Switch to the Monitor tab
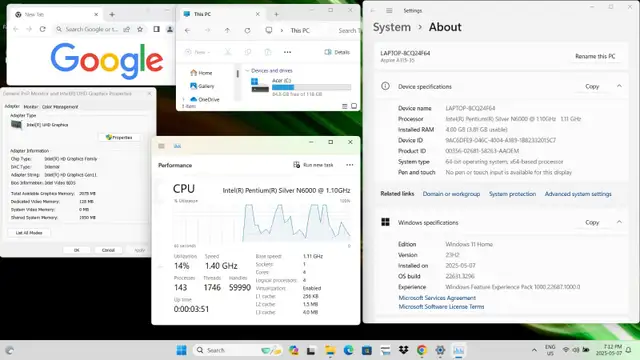 point(31,107)
